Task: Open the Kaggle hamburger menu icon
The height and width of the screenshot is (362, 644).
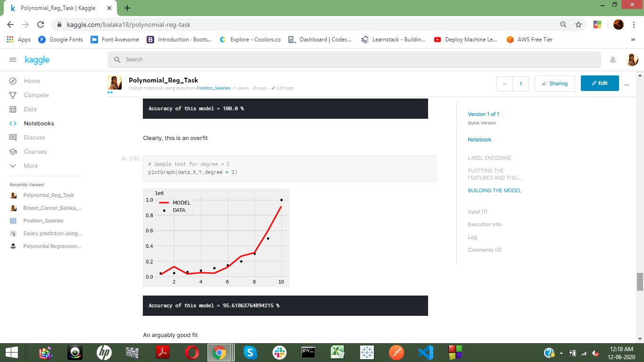Action: click(13, 60)
